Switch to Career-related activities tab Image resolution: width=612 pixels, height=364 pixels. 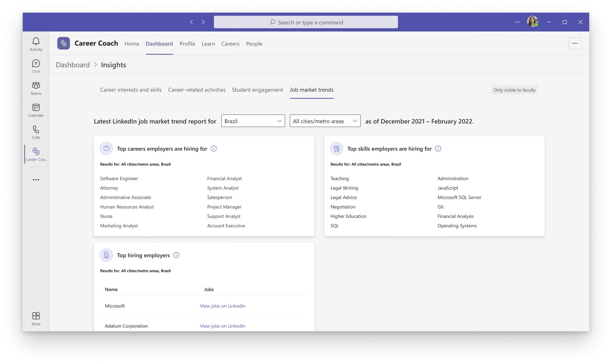pyautogui.click(x=197, y=90)
